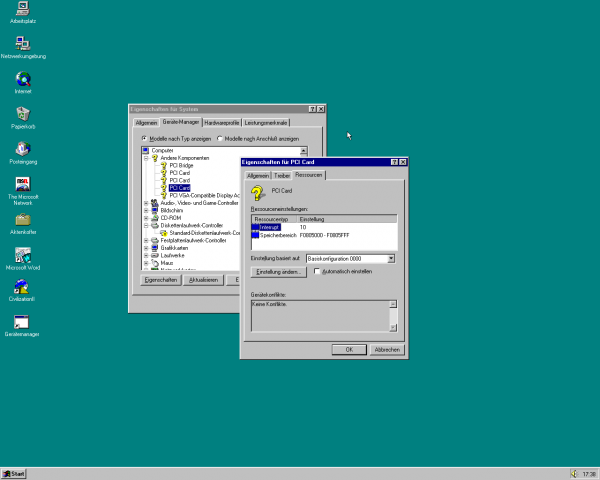Screen dimensions: 600x480
Task: Click the Festplattenlaufwerk-Controller icon
Action: pos(155,240)
